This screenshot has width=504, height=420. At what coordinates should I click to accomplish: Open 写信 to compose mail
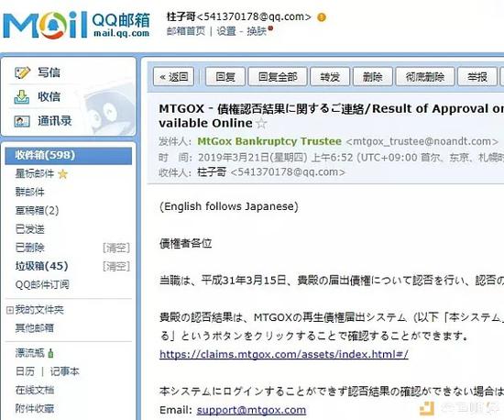[x=49, y=72]
